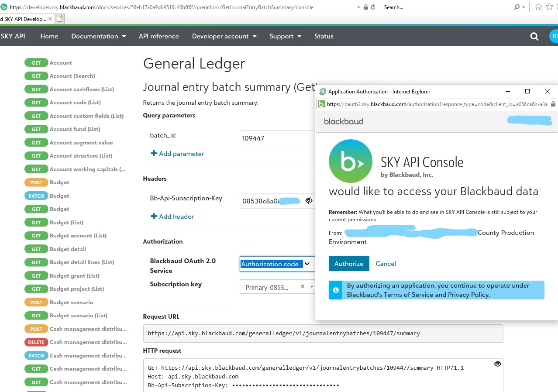Cancel the authorization request in the popup

(386, 264)
